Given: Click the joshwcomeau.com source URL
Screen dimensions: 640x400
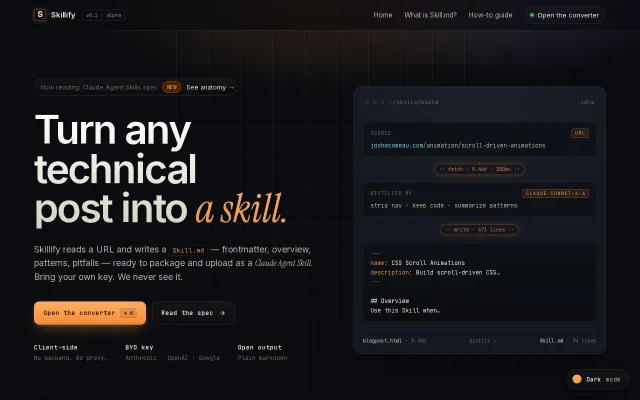Looking at the screenshot, I should click(x=458, y=145).
